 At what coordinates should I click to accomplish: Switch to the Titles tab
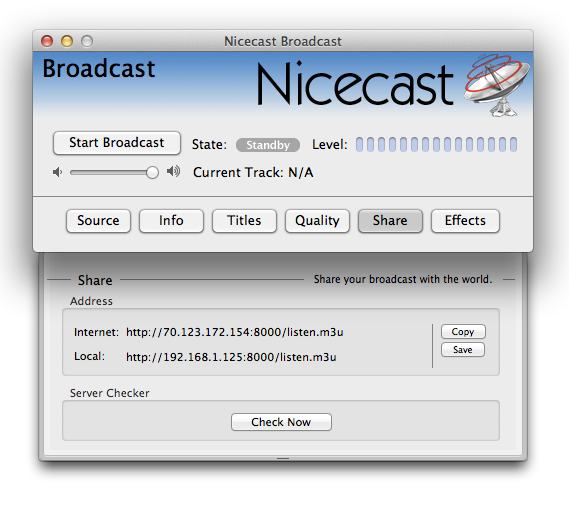point(244,221)
